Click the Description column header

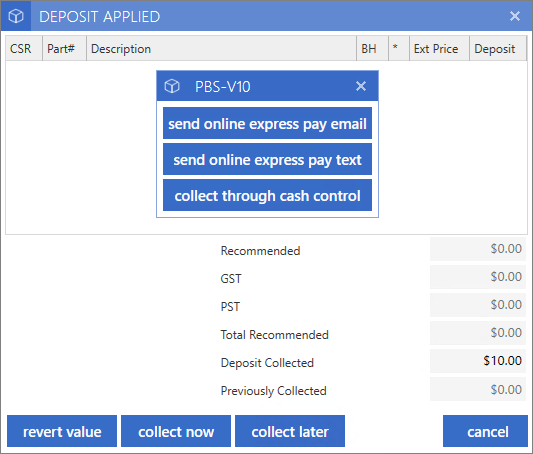(x=221, y=49)
